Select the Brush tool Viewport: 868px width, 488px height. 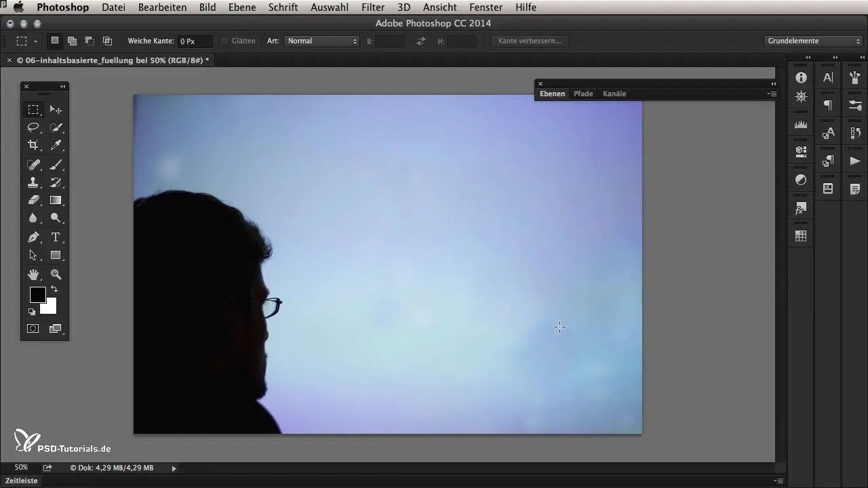56,164
